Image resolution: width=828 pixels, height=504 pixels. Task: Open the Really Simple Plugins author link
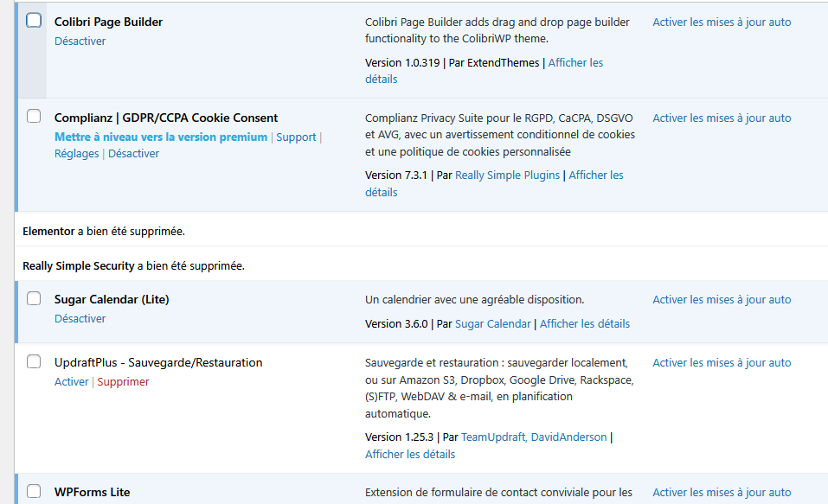[507, 175]
